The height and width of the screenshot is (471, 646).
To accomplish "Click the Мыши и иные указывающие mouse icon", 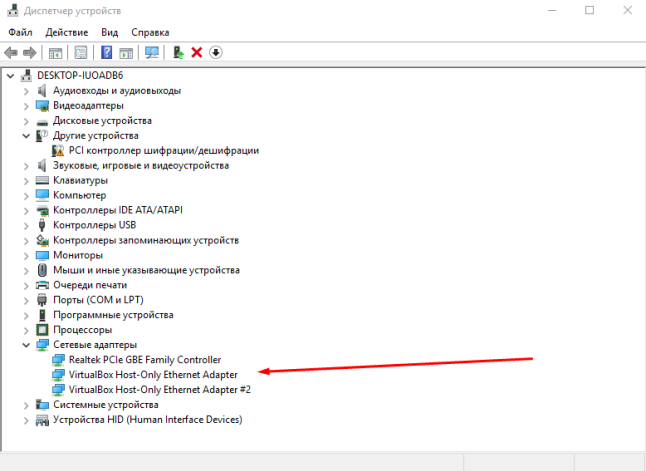I will pyautogui.click(x=42, y=270).
